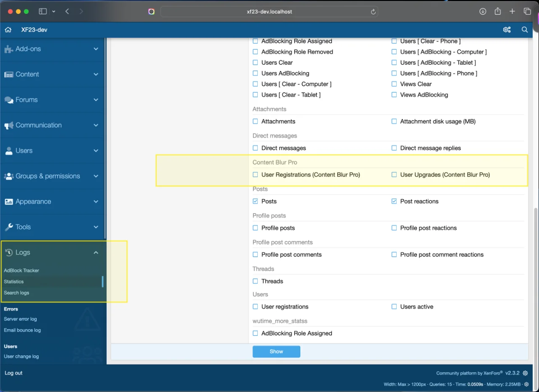Viewport: 539px width, 392px height.
Task: Click the search magnifier icon in header
Action: pyautogui.click(x=525, y=30)
